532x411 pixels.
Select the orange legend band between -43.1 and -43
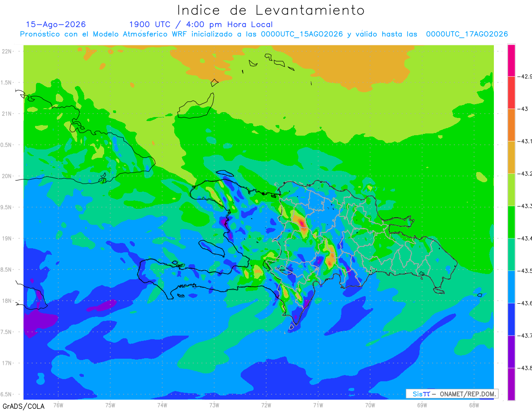point(511,125)
